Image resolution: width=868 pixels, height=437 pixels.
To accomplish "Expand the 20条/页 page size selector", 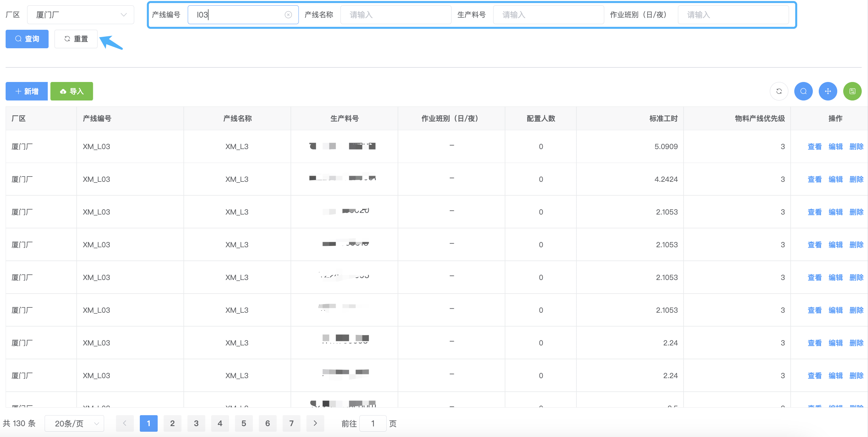I will (74, 423).
